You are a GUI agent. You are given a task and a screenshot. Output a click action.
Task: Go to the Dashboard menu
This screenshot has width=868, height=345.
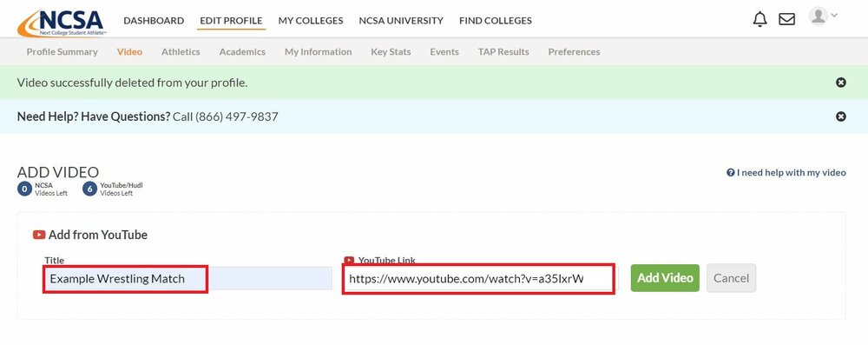click(x=154, y=21)
